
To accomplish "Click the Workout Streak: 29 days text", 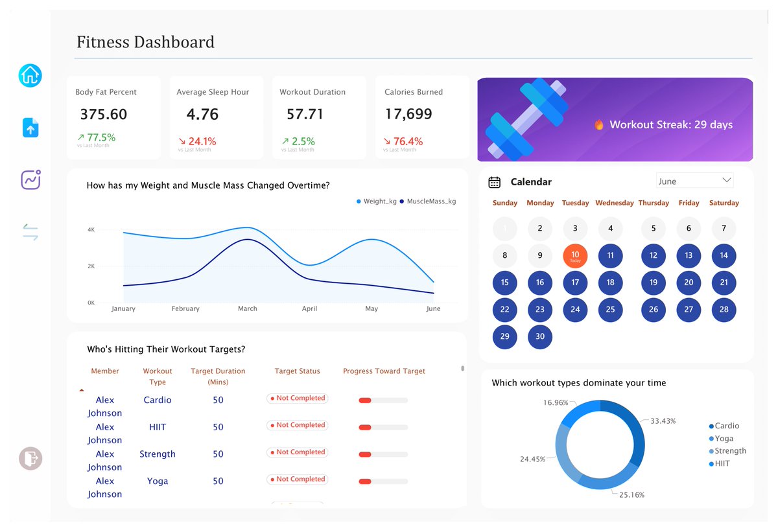I will pyautogui.click(x=671, y=124).
